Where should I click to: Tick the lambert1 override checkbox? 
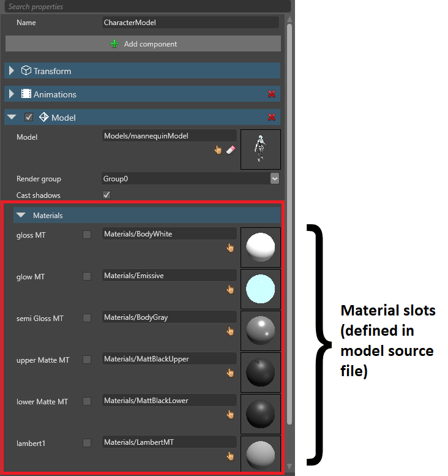tap(87, 443)
